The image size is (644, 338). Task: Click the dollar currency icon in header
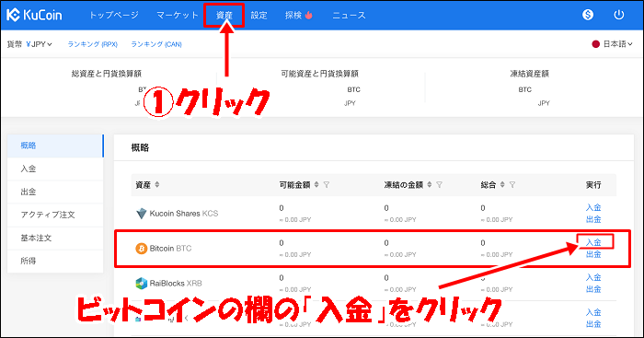pos(588,15)
